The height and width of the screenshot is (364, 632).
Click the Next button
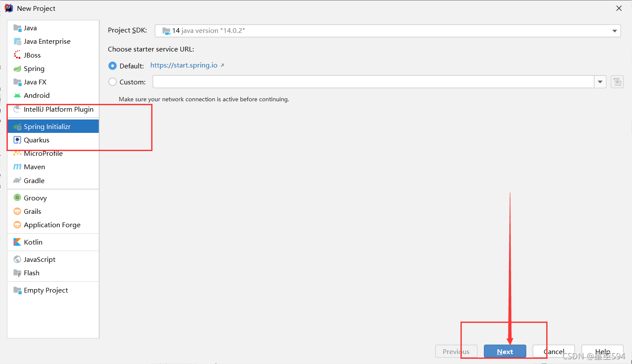click(505, 351)
